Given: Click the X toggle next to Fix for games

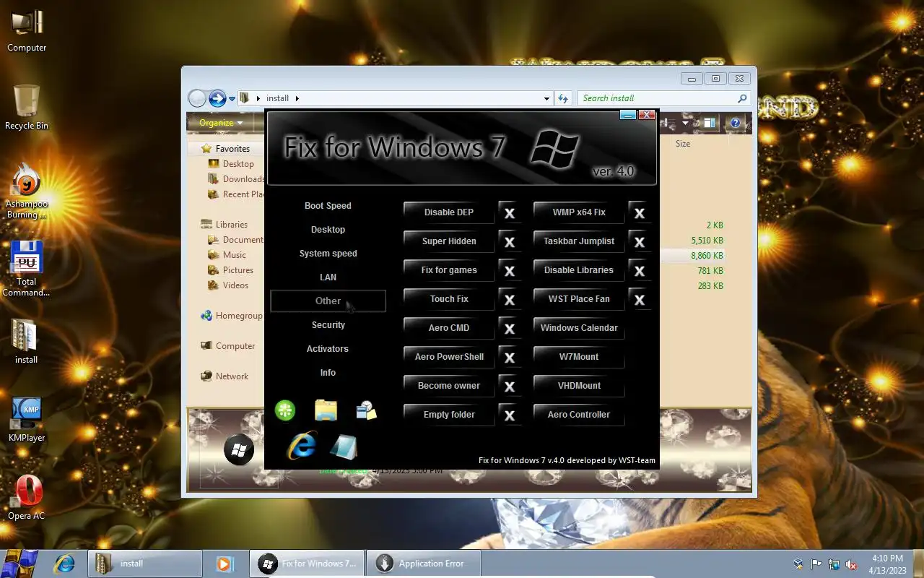Looking at the screenshot, I should (510, 271).
